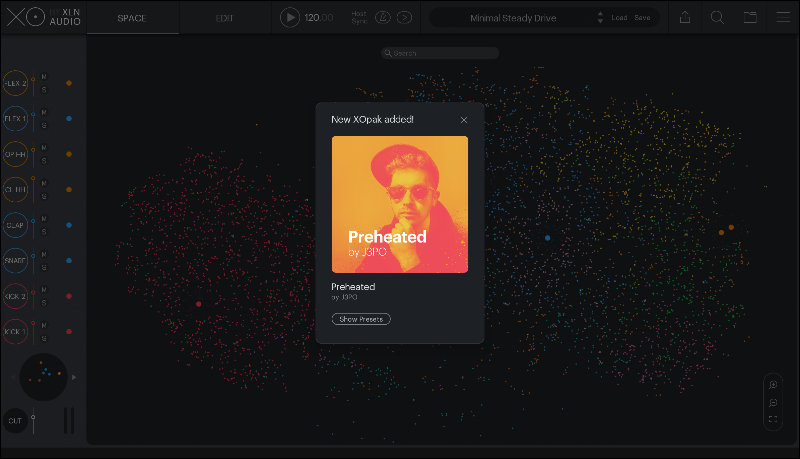Click the 'Preheated' title text below the cover
800x459 pixels.
click(x=353, y=287)
